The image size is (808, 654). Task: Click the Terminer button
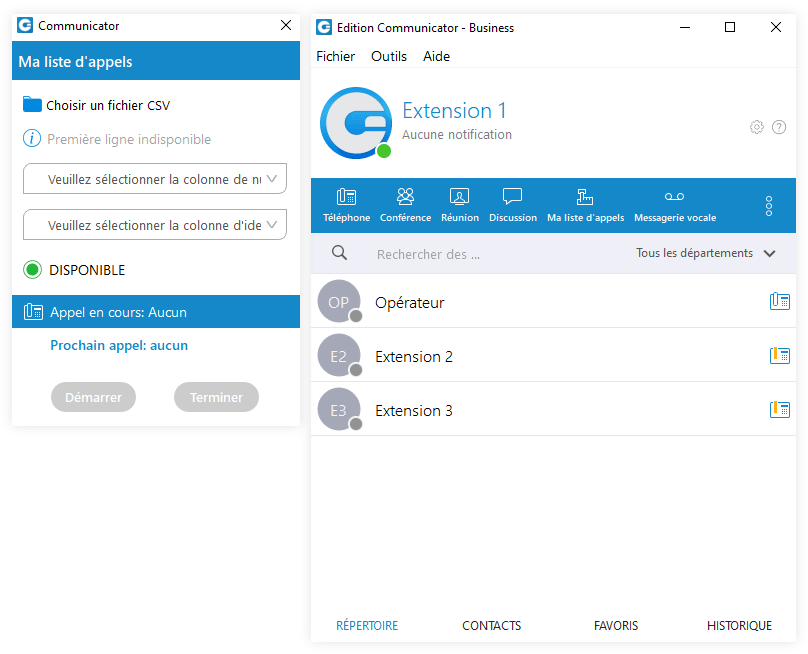[216, 397]
